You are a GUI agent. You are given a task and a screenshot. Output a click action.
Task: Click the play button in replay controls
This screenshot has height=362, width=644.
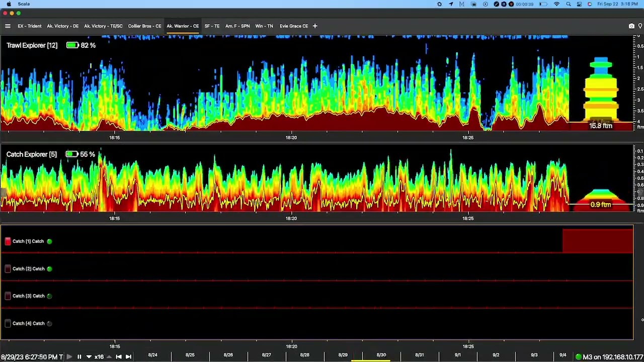click(x=69, y=357)
